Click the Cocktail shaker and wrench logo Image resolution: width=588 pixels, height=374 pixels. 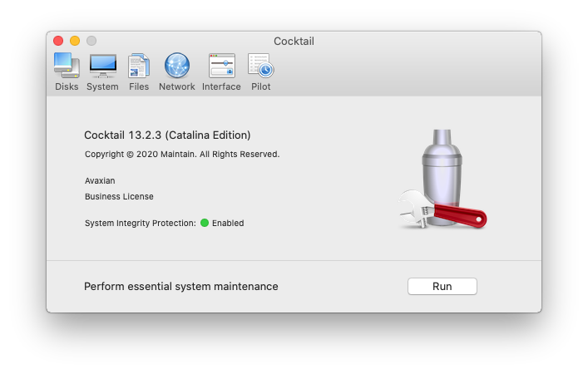click(x=442, y=180)
